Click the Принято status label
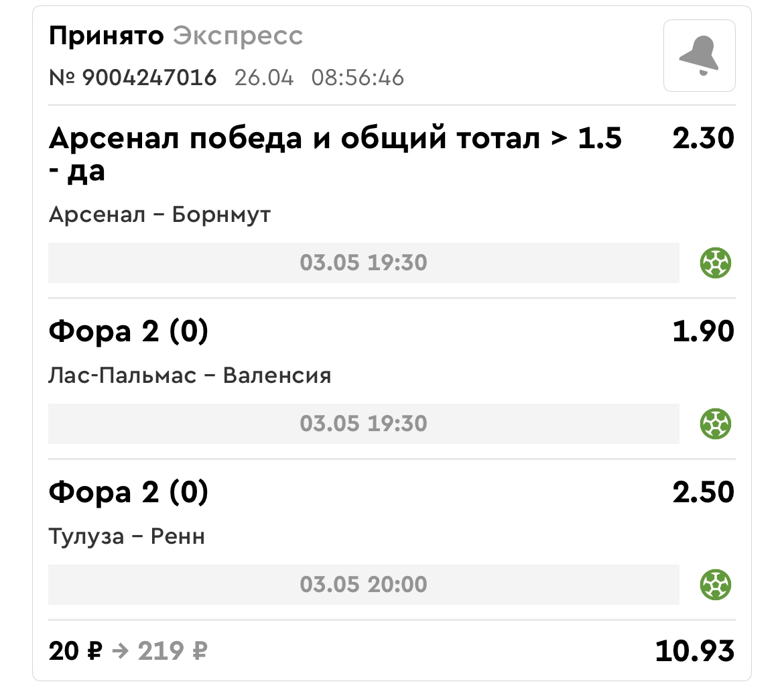The width and height of the screenshot is (784, 696). pyautogui.click(x=106, y=36)
